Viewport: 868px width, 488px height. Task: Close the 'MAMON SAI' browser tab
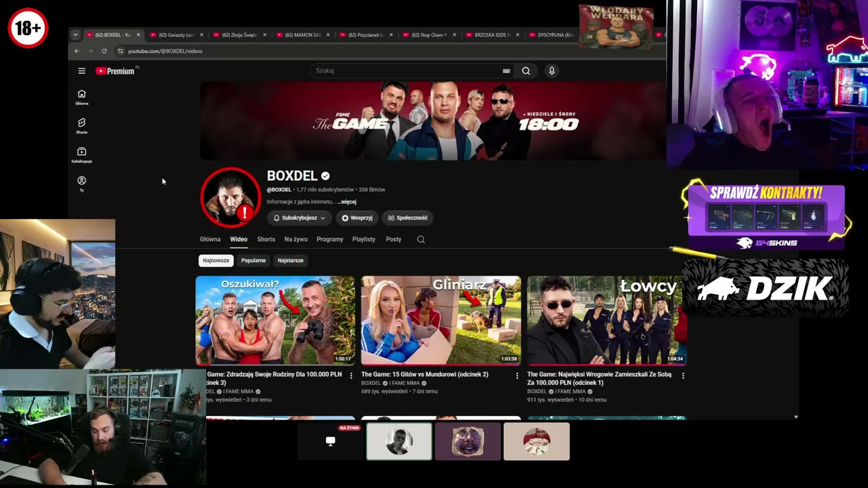[328, 35]
